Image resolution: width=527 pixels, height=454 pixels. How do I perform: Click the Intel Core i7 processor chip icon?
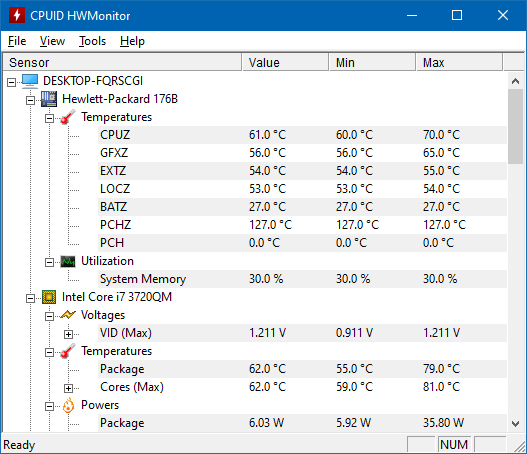49,297
